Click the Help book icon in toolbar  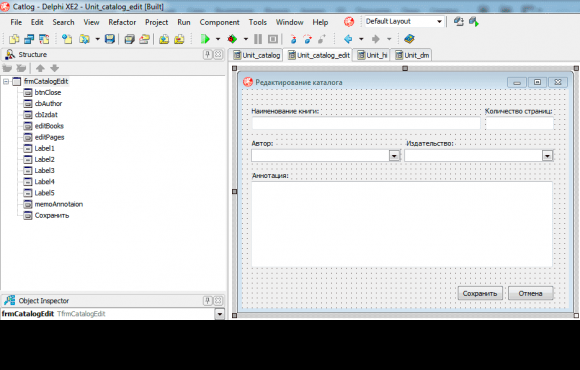409,39
